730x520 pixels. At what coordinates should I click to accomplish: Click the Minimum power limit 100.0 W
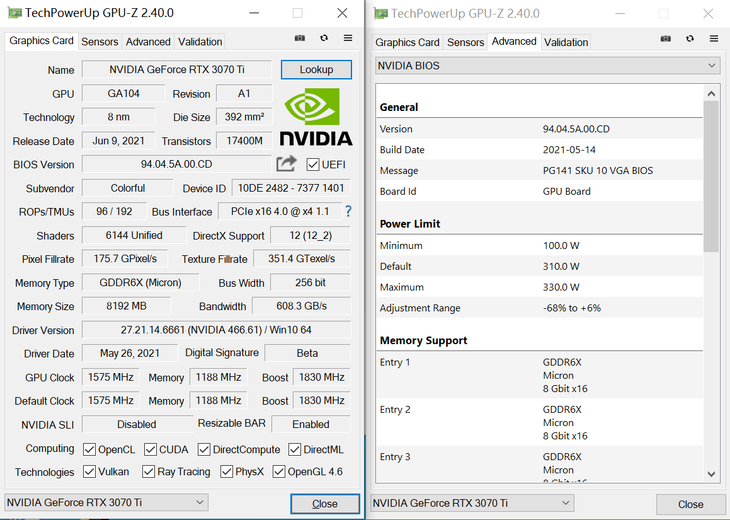[561, 245]
